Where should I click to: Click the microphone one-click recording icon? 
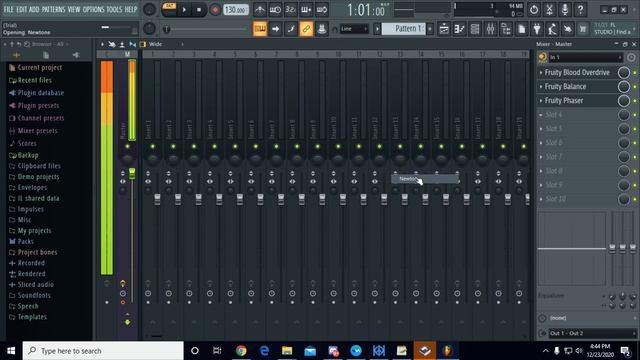coord(565,9)
